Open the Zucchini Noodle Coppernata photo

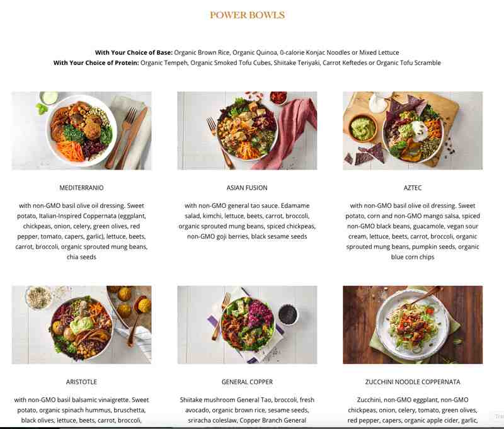[413, 325]
